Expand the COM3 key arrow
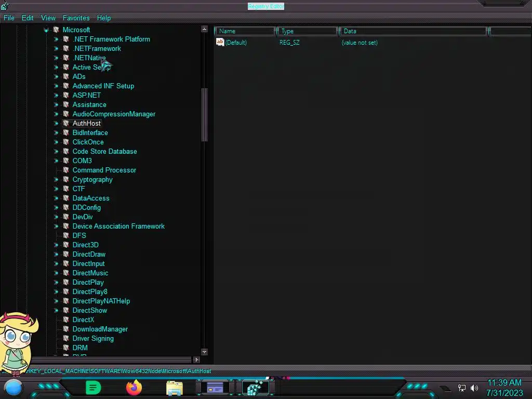The height and width of the screenshot is (399, 532). [56, 161]
